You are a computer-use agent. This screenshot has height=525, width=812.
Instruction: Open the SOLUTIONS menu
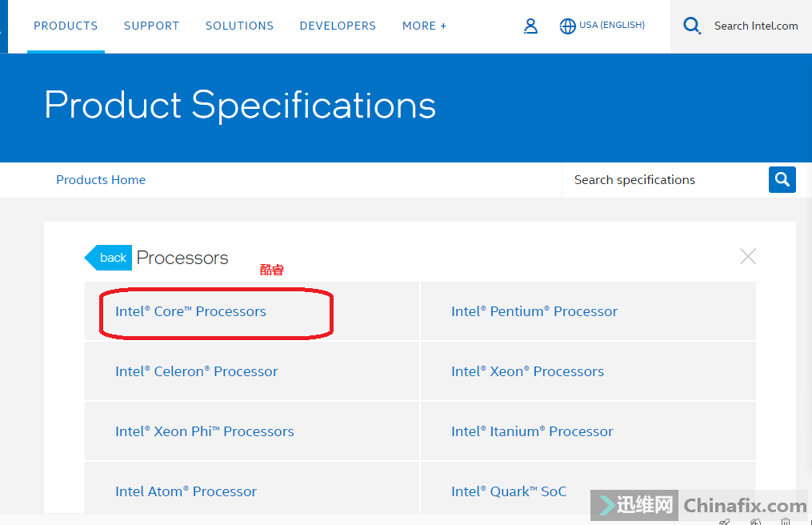coord(239,26)
